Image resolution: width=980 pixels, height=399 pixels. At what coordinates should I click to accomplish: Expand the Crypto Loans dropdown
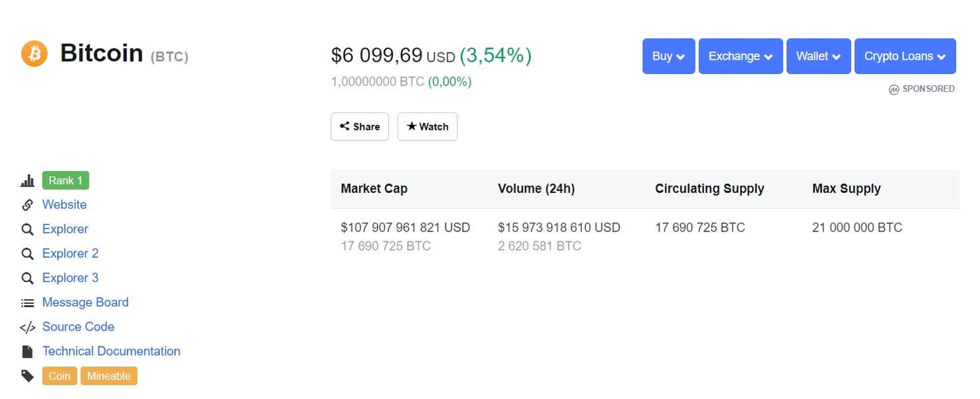click(904, 57)
